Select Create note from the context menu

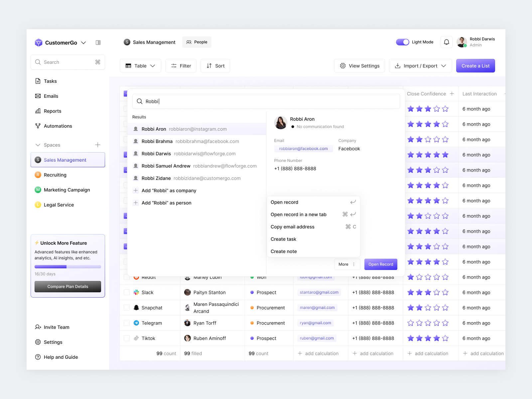(x=283, y=251)
